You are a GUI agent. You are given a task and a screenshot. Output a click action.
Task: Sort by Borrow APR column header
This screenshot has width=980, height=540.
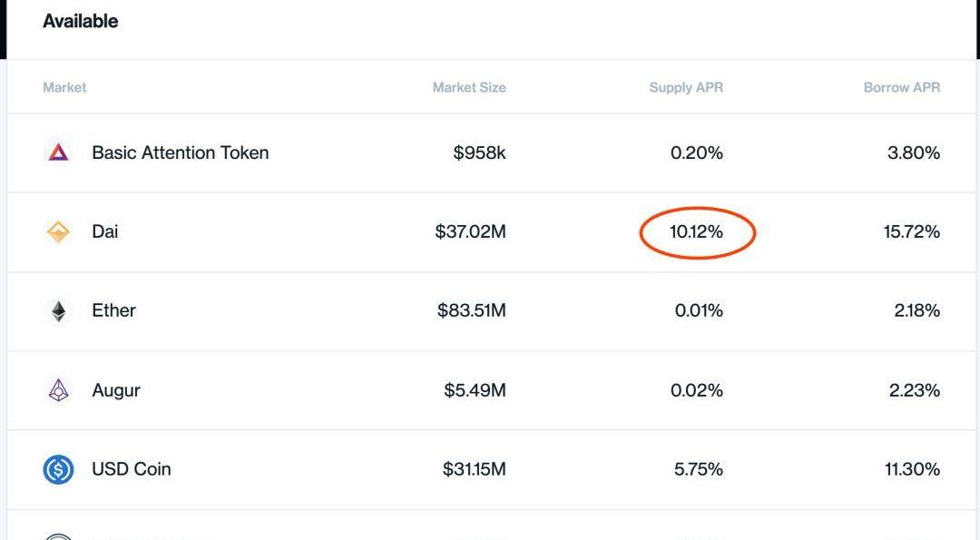tap(901, 87)
